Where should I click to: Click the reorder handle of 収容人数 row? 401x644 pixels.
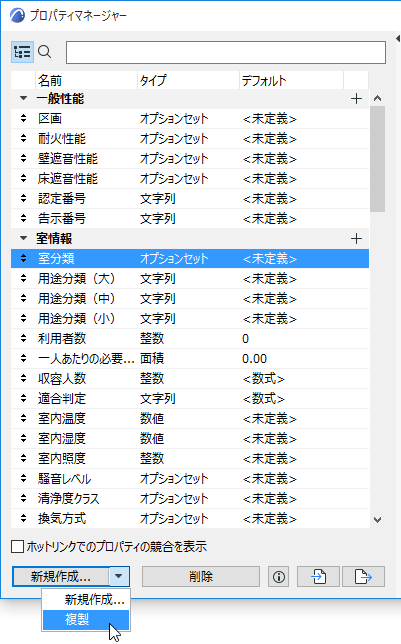[x=23, y=378]
